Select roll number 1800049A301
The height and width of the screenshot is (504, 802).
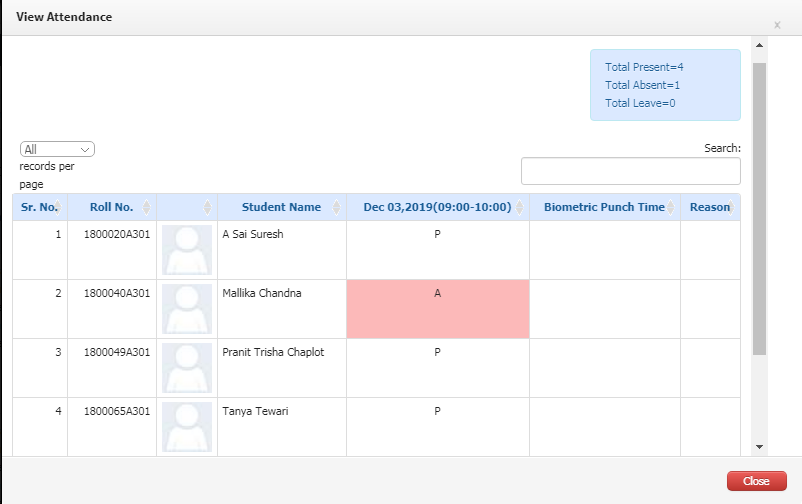(x=117, y=352)
